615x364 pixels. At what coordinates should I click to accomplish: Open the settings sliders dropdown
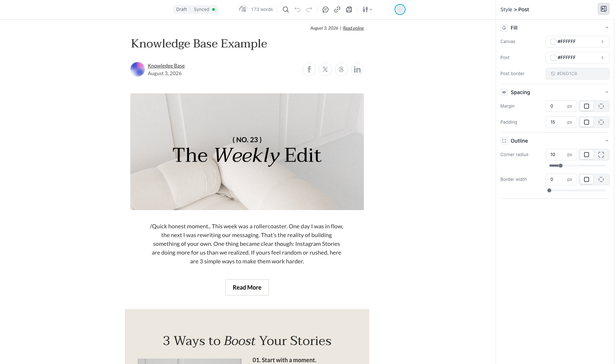point(367,9)
